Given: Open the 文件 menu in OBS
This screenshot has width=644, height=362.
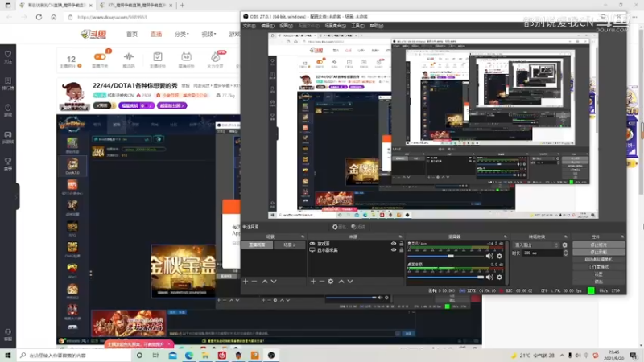Looking at the screenshot, I should point(249,26).
